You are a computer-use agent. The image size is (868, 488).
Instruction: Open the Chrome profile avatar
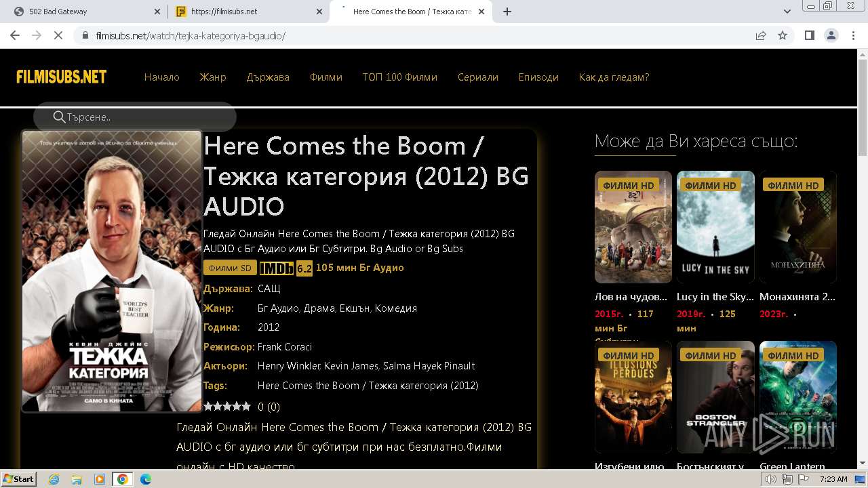[x=831, y=35]
